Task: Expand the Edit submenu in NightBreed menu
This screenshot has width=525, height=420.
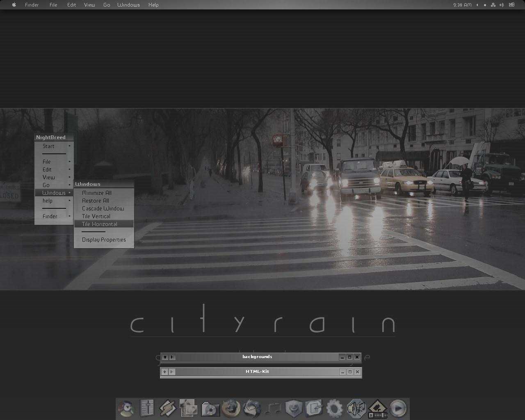Action: [x=54, y=169]
